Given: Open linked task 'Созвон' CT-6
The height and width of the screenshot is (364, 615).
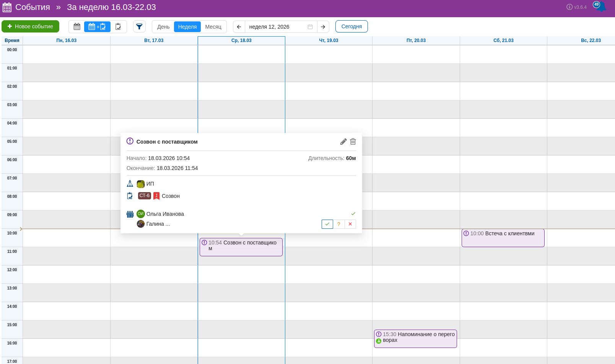Looking at the screenshot, I should click(170, 196).
